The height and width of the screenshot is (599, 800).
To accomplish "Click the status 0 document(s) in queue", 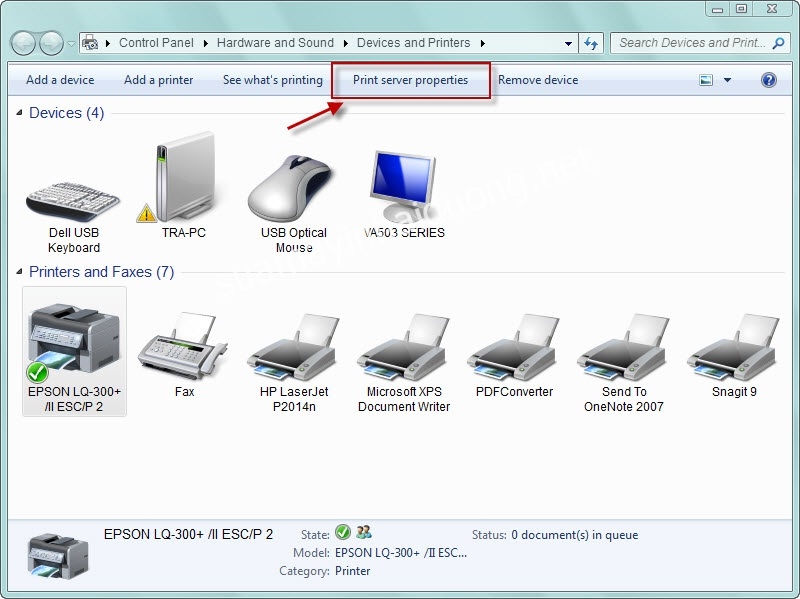I will point(574,535).
